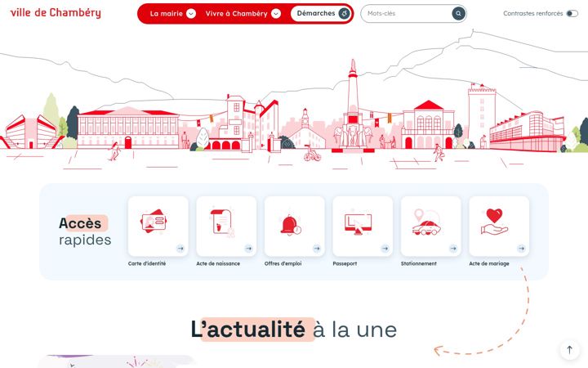Open the Vivre à Chambéry menu

[x=243, y=14]
